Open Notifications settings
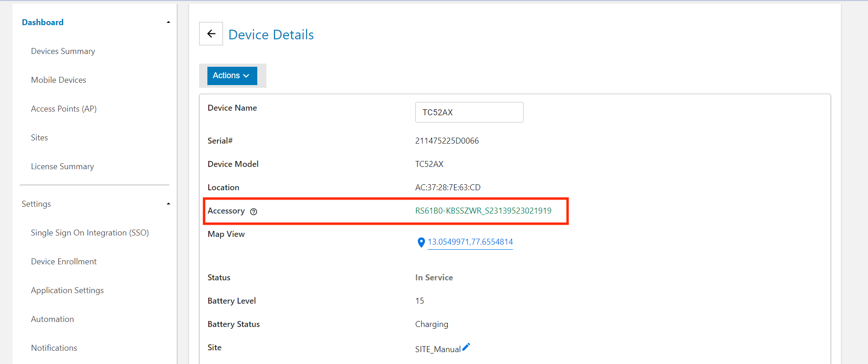Viewport: 868px width, 364px height. [54, 348]
